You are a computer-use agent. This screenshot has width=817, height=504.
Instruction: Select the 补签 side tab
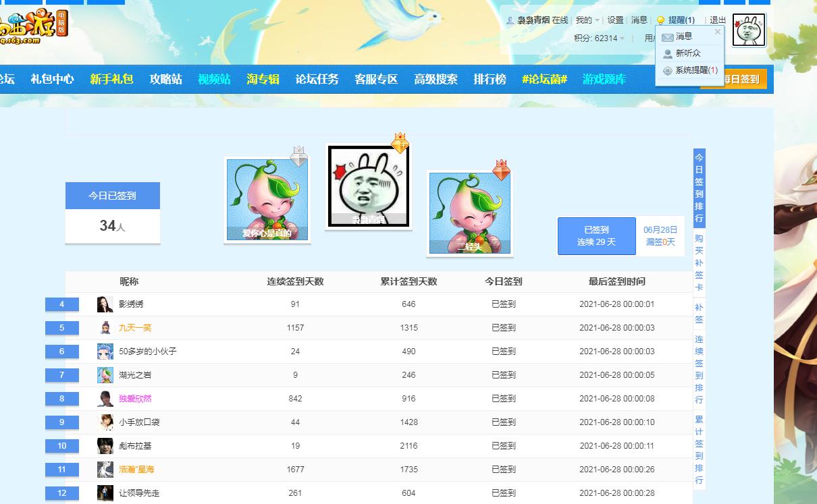(699, 314)
